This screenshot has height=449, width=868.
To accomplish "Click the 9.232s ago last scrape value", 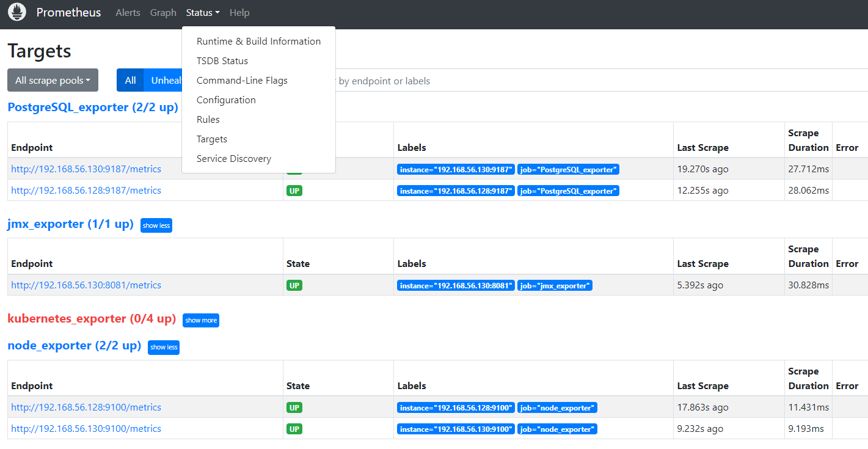I will tap(700, 429).
